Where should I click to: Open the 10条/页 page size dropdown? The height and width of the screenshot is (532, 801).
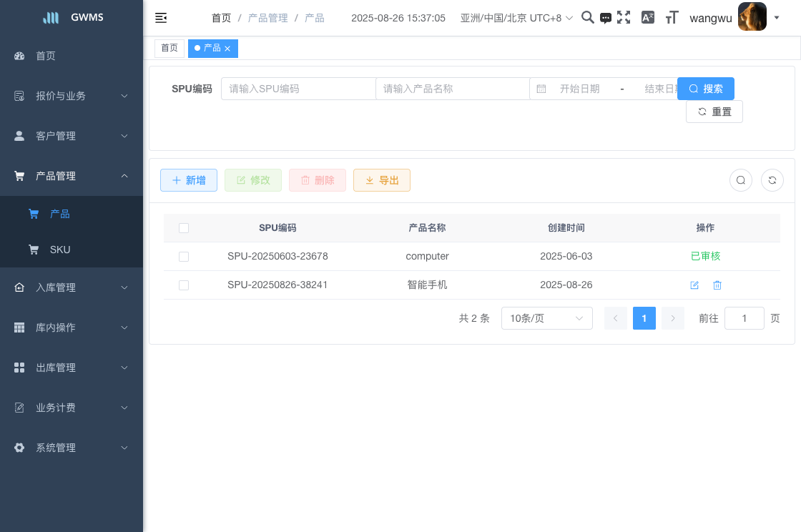point(546,318)
